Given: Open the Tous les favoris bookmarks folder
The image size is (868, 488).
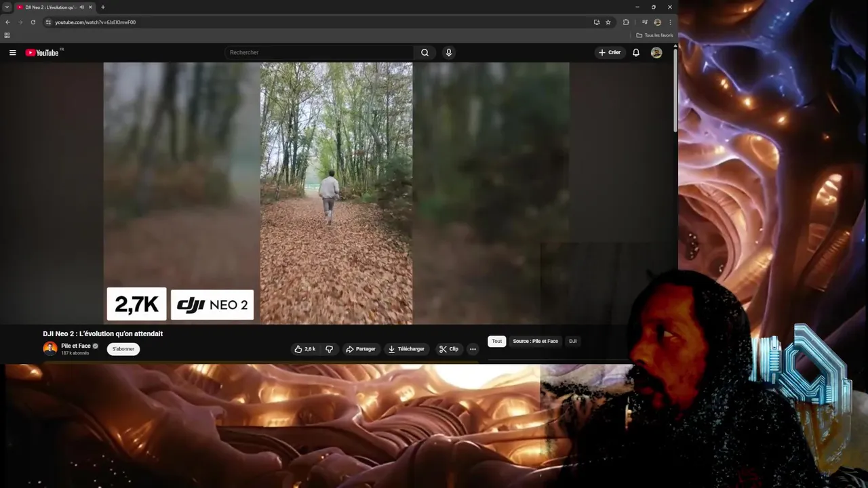Looking at the screenshot, I should [x=654, y=35].
